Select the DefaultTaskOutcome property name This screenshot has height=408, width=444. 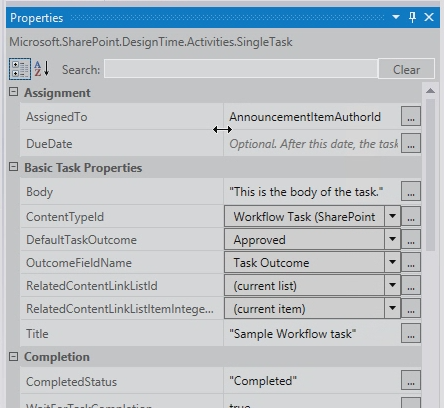(81, 240)
